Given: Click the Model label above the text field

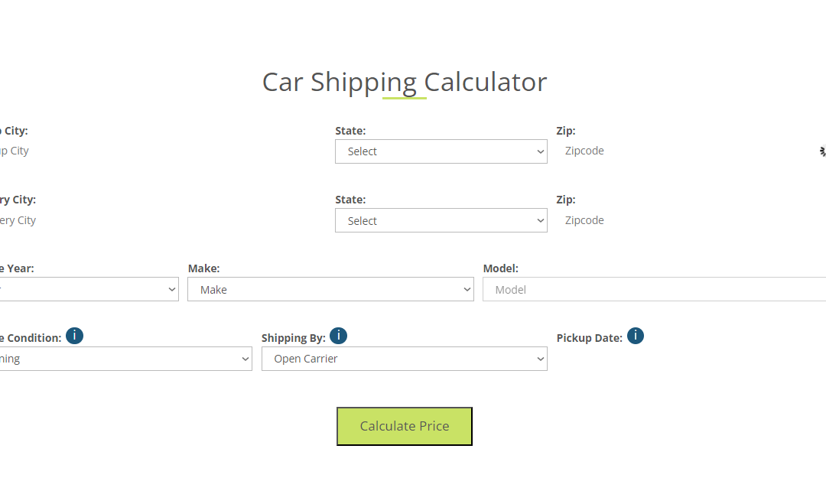Looking at the screenshot, I should (x=501, y=268).
